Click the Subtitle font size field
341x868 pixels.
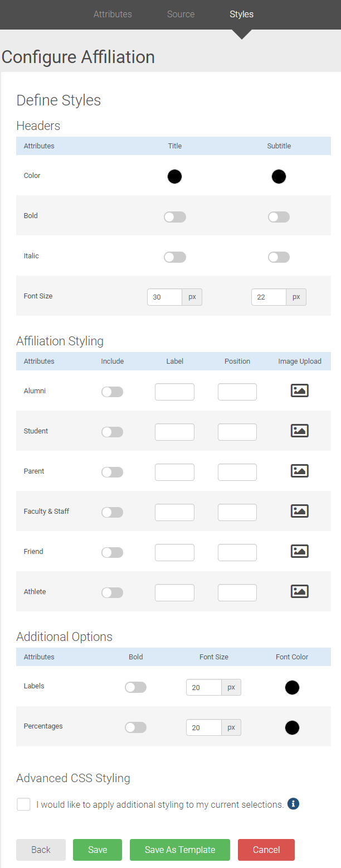tap(269, 297)
